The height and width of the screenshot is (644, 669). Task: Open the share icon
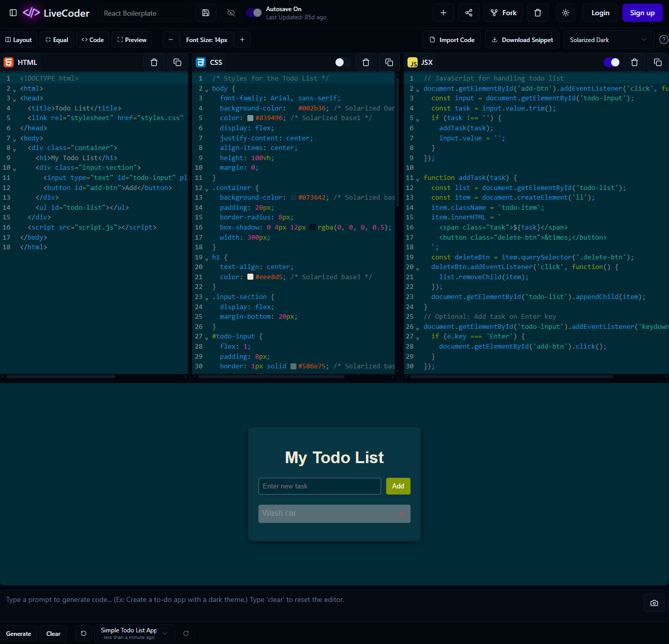tap(469, 13)
